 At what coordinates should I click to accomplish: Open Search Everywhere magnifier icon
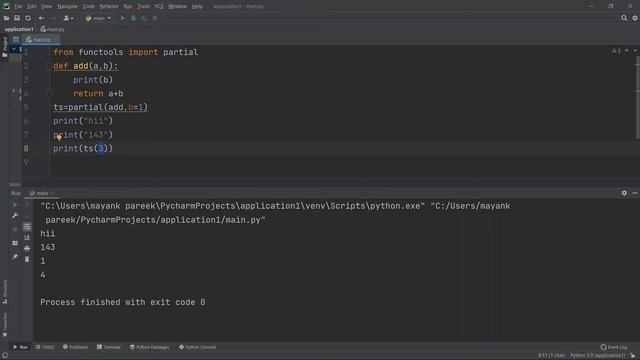point(624,18)
